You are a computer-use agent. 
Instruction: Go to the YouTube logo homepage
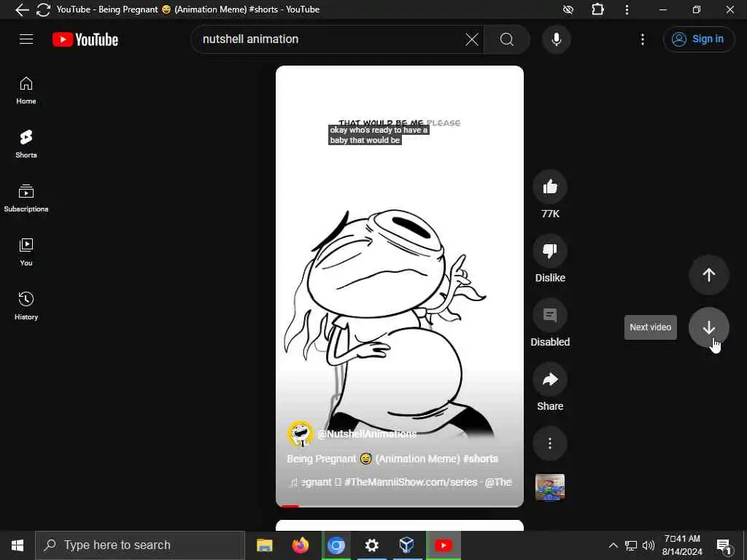click(85, 39)
